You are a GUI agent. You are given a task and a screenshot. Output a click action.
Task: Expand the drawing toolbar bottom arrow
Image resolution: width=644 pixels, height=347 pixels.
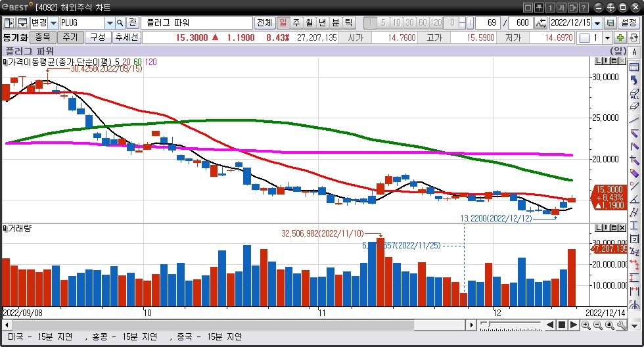[635, 326]
